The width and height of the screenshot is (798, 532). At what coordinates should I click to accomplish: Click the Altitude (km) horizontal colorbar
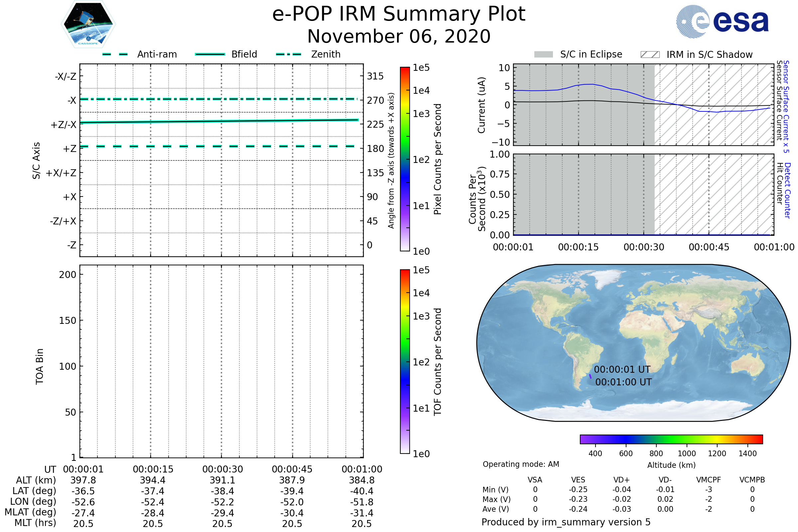pos(671,439)
